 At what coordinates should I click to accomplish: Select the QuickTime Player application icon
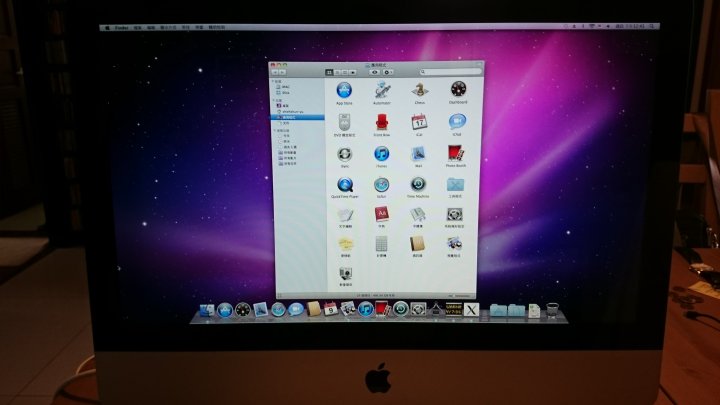(x=345, y=185)
